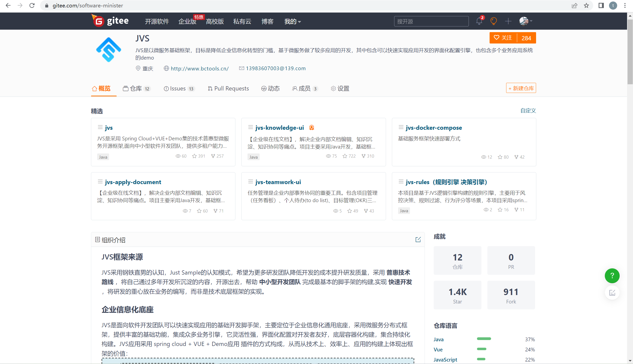This screenshot has height=364, width=633.
Task: Open the jvs-knowledge-ui repository link
Action: point(280,128)
